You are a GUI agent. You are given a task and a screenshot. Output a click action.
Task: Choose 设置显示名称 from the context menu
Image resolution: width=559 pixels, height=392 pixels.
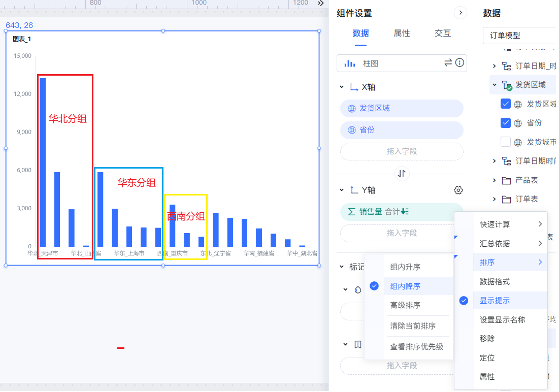pos(510,320)
